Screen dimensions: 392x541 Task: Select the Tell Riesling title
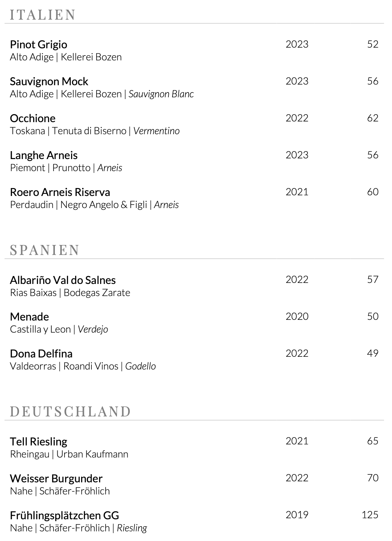point(38,442)
